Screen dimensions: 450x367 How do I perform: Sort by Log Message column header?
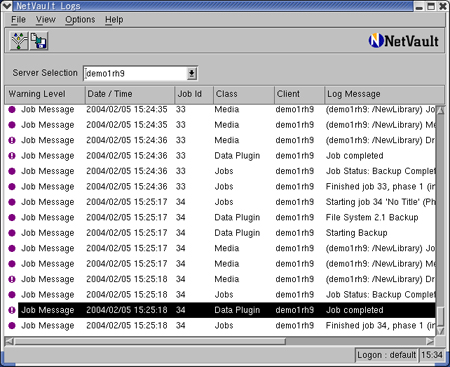click(x=384, y=94)
